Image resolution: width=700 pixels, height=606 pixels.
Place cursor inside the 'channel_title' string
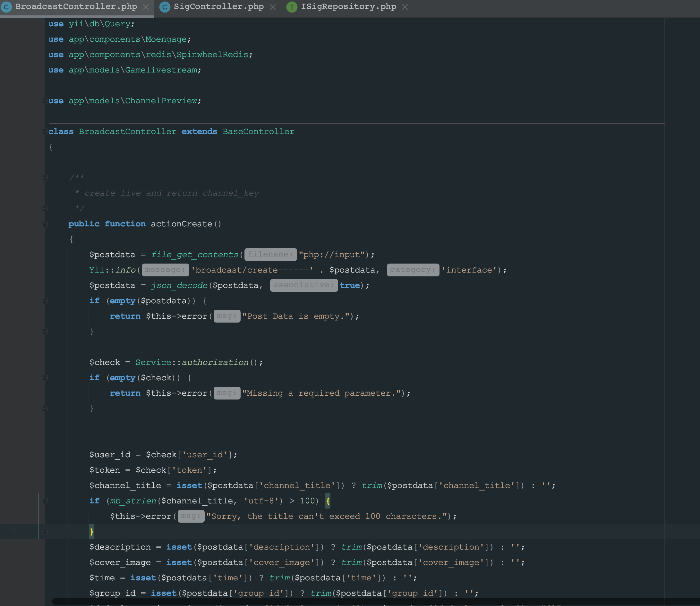[x=298, y=485]
